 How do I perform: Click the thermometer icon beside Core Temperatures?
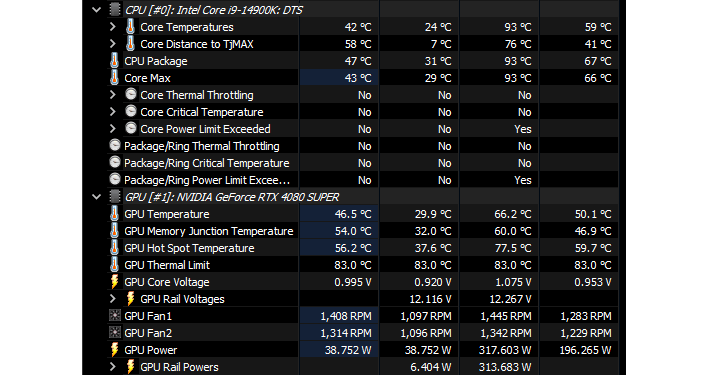tap(130, 27)
